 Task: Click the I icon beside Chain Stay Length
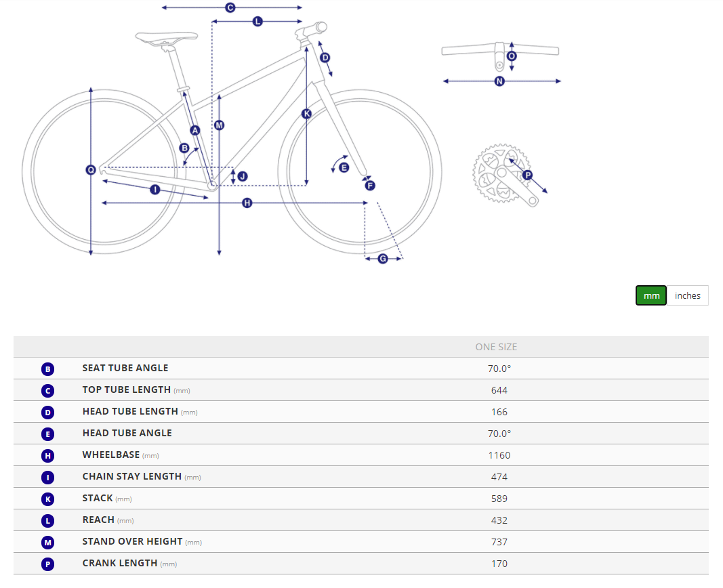[47, 477]
